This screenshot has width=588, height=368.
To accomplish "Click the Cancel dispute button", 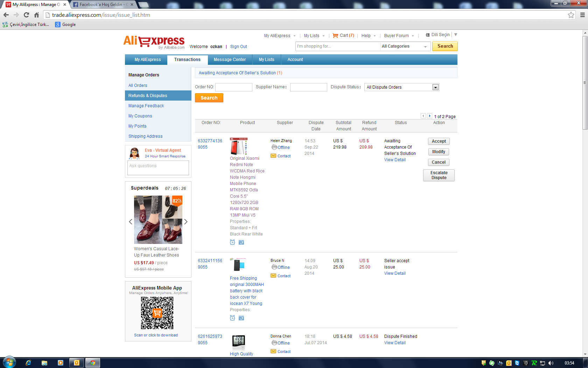I will [439, 162].
